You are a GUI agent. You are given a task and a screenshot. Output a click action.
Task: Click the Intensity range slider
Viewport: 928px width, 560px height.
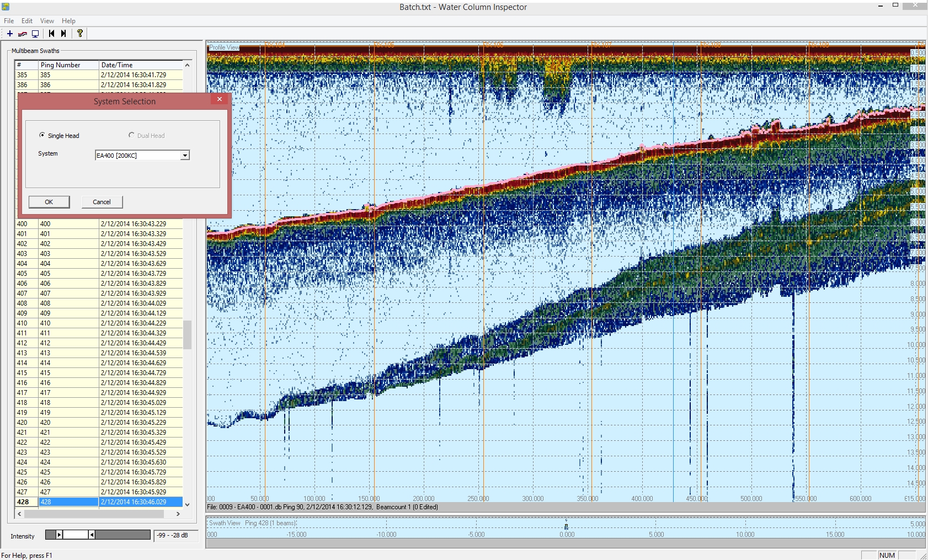(76, 535)
